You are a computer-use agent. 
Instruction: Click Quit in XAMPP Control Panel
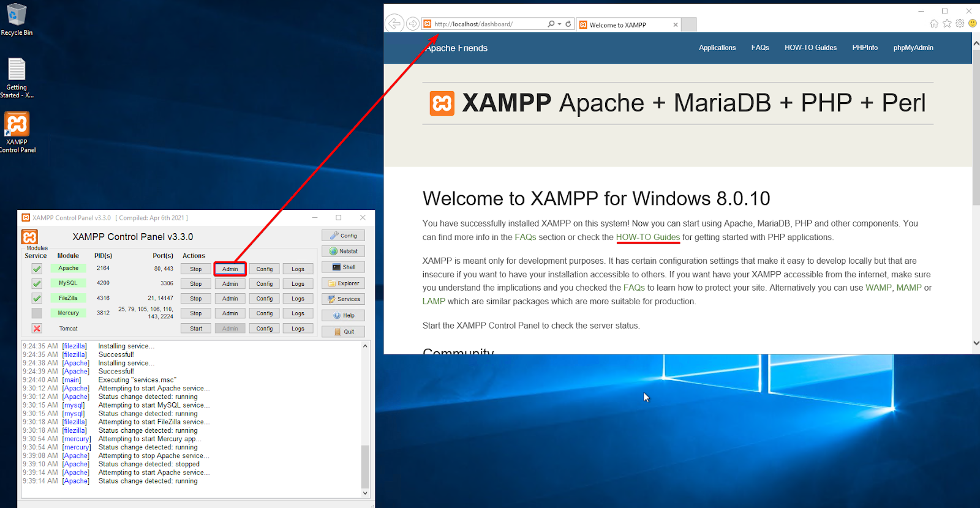(343, 332)
